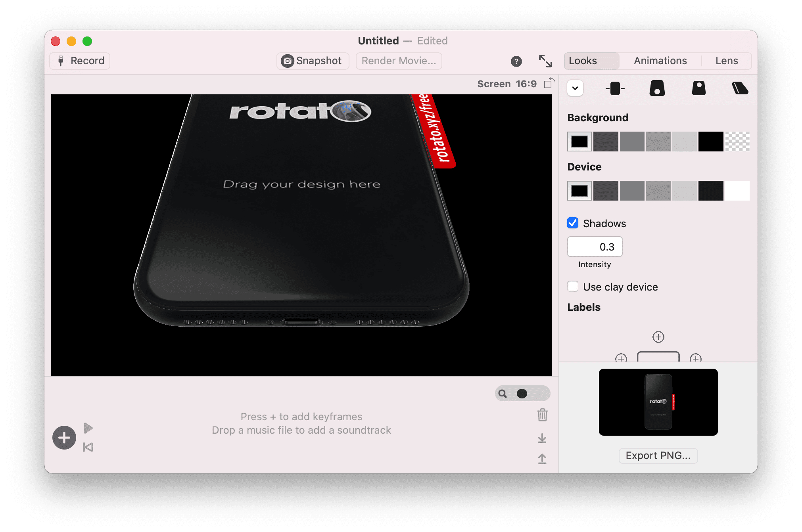The image size is (802, 532).
Task: Disable the Shadows checkbox
Action: coord(573,223)
